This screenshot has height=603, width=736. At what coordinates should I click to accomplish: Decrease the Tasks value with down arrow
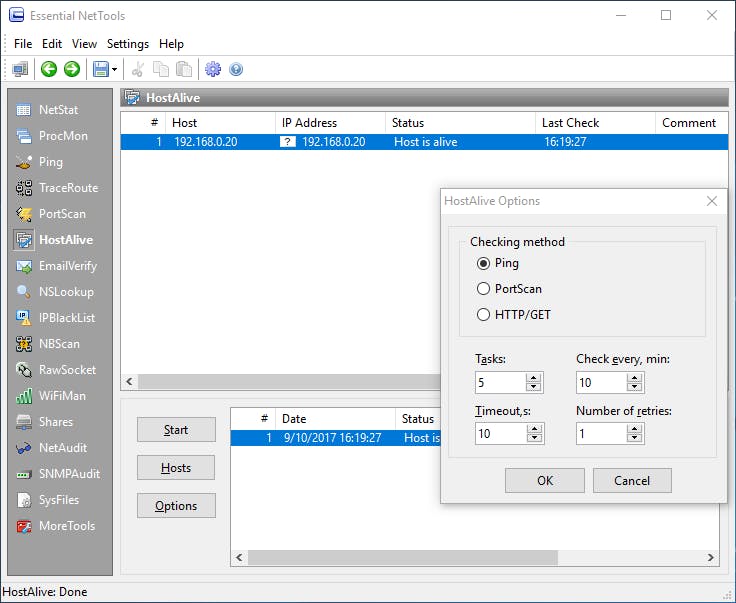pyautogui.click(x=534, y=387)
